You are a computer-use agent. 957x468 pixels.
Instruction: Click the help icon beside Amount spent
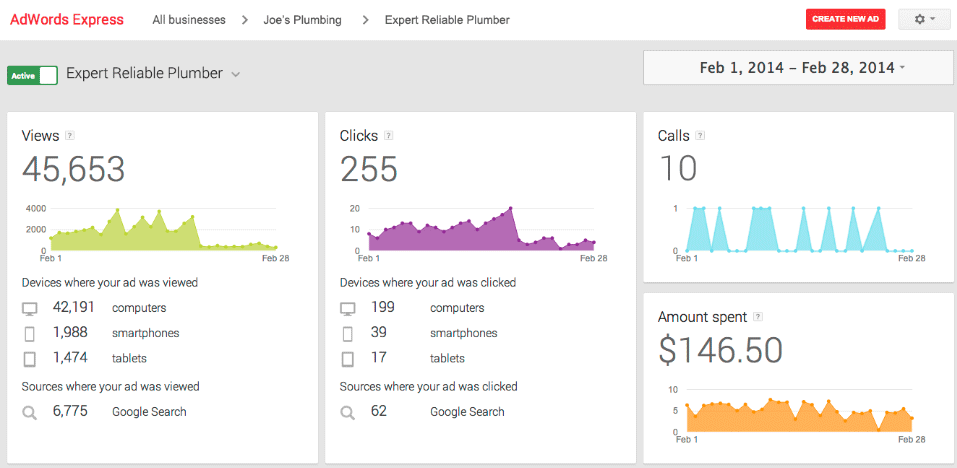[x=758, y=317]
